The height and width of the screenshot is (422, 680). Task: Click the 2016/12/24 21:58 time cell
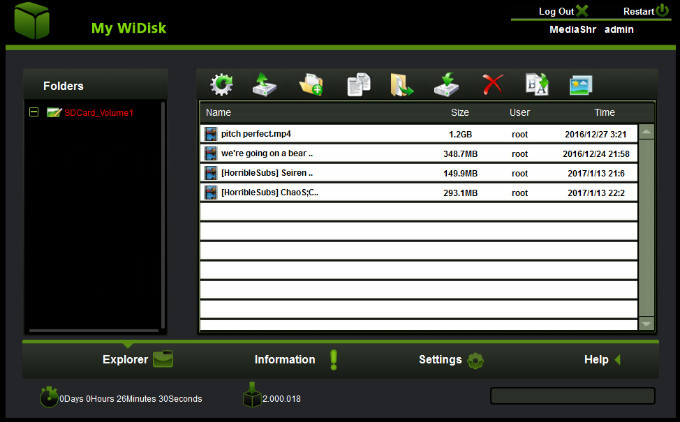tap(596, 154)
